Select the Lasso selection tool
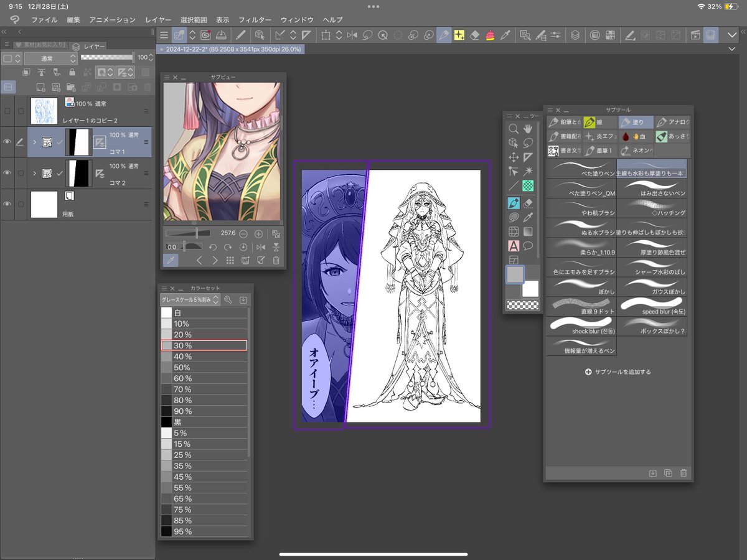 click(529, 143)
